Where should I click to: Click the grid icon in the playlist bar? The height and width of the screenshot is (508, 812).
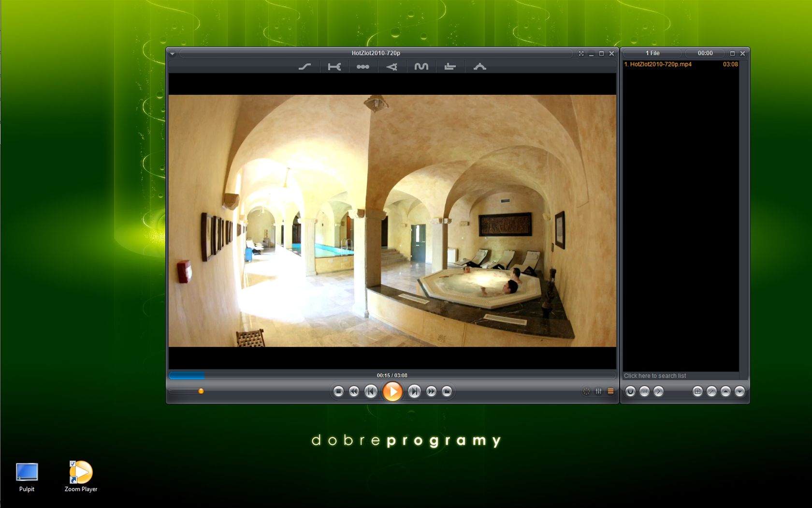click(697, 391)
